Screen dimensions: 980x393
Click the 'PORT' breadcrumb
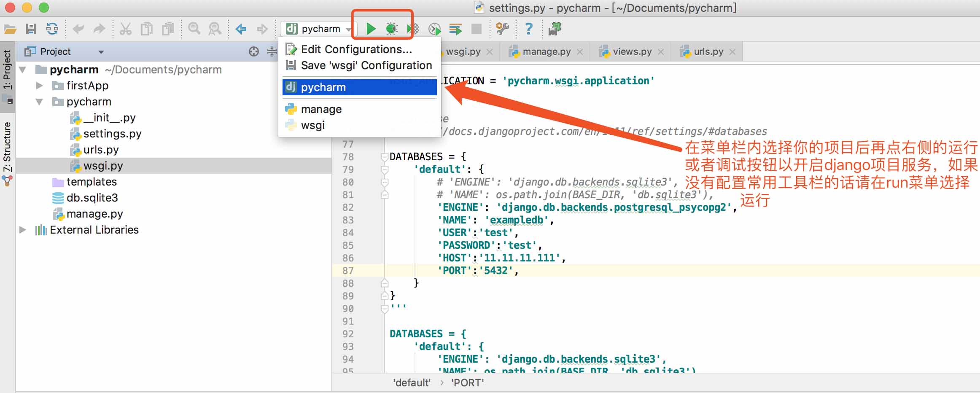tap(468, 383)
